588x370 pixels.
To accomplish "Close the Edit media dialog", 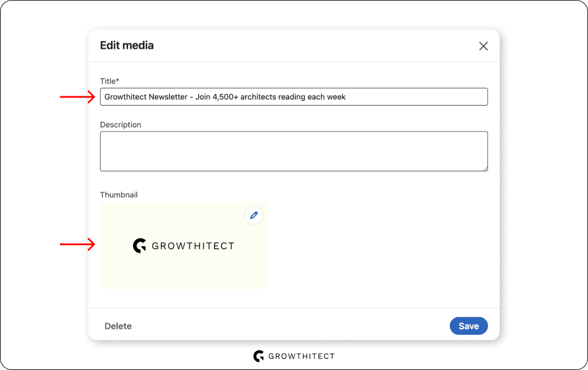I will 483,46.
